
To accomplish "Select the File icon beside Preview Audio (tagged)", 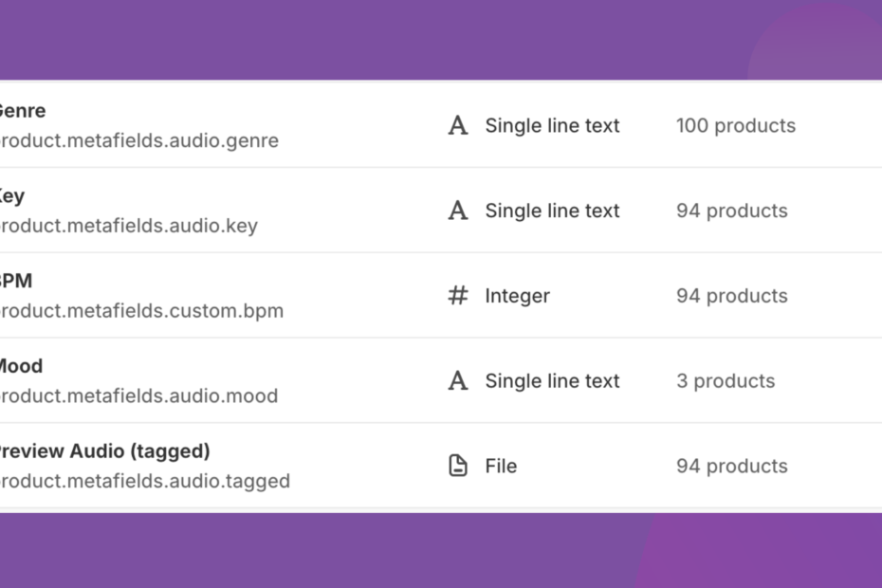I will pyautogui.click(x=457, y=466).
